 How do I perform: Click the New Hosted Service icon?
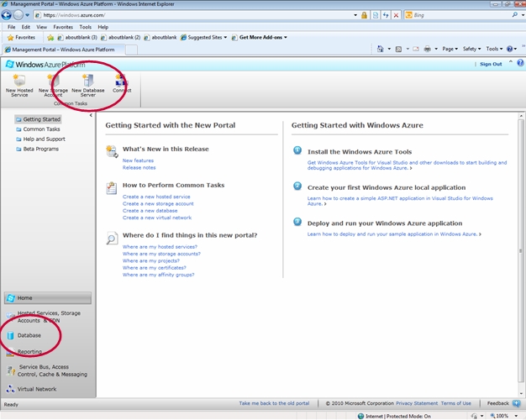19,81
